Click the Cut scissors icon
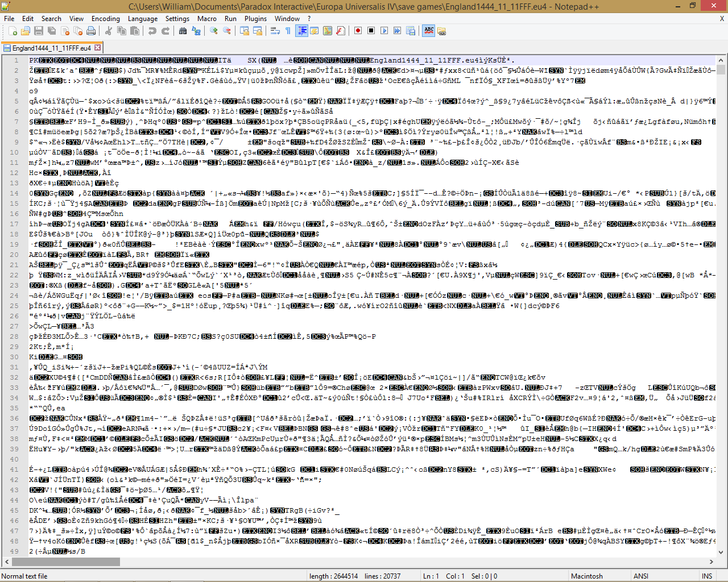 (x=109, y=31)
